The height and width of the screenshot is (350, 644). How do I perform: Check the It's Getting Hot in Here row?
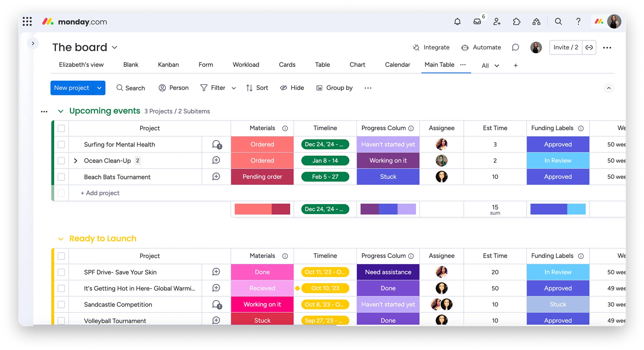click(x=61, y=288)
